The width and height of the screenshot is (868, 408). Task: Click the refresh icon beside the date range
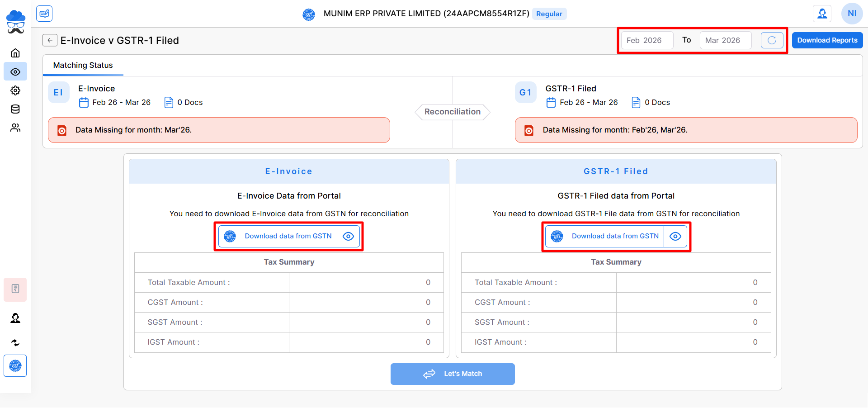(772, 40)
